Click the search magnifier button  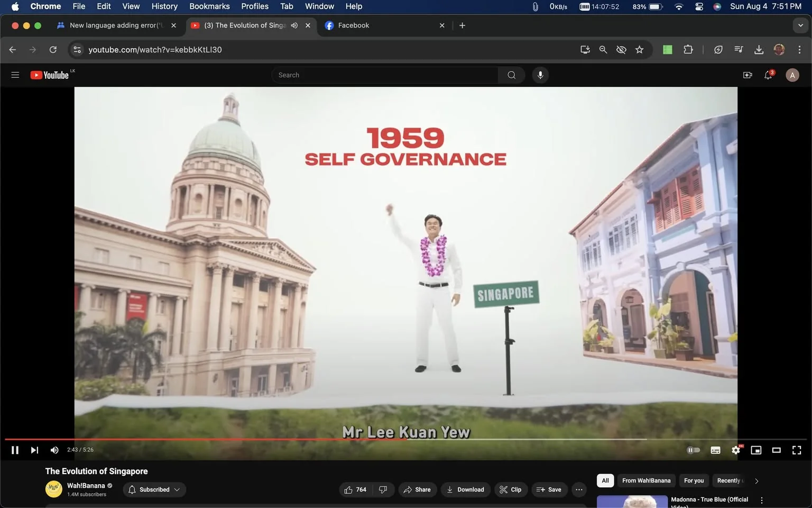click(511, 75)
